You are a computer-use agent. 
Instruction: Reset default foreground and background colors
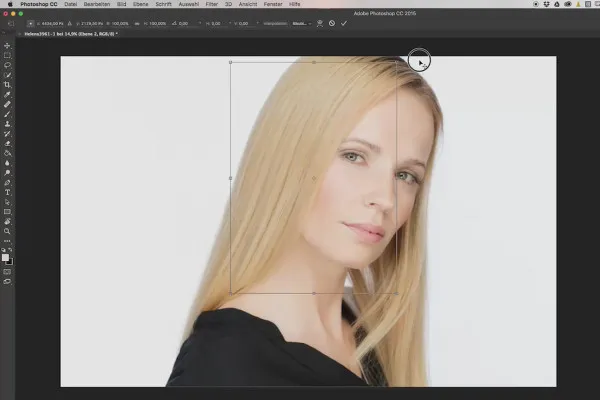[3, 250]
